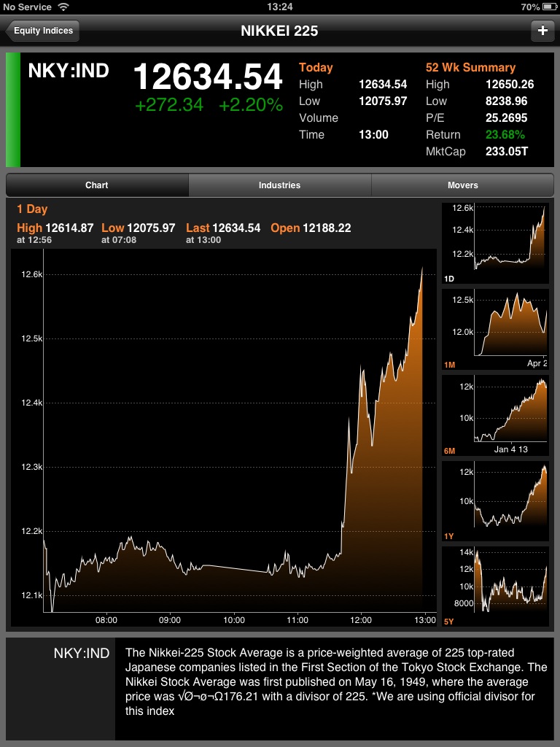Tap the battery indicator showing 70%
560x747 pixels.
539,7
